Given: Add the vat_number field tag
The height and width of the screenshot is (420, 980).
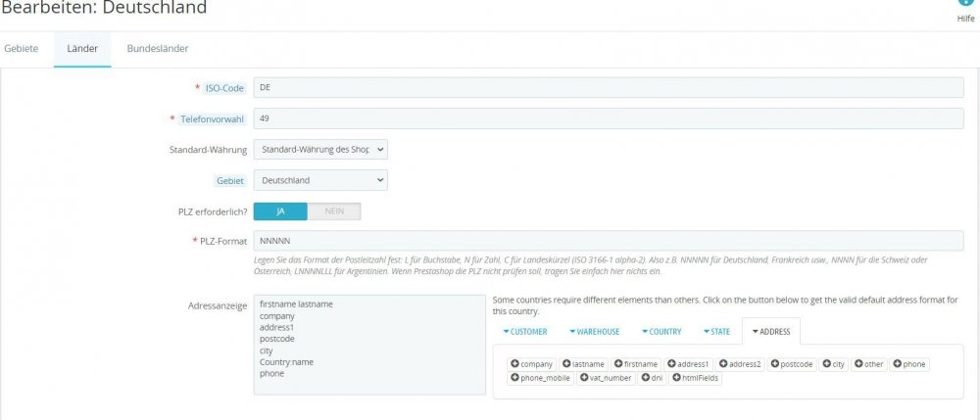Looking at the screenshot, I should [x=606, y=378].
